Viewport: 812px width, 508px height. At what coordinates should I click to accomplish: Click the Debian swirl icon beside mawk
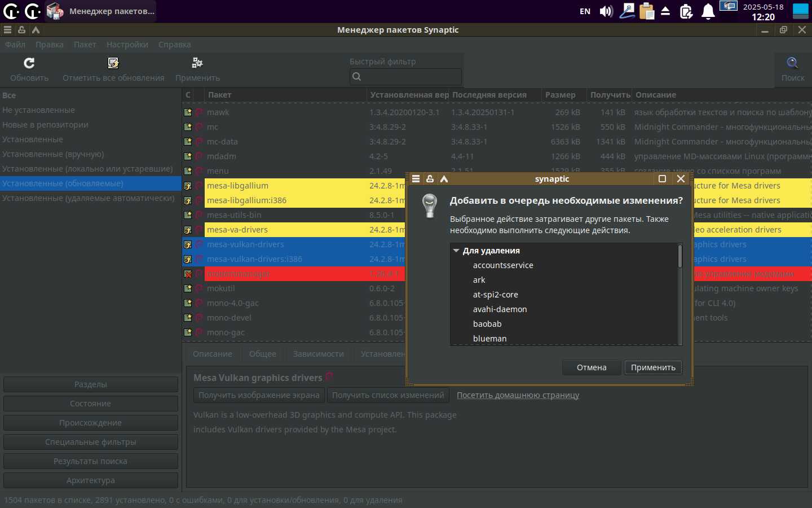coord(198,112)
